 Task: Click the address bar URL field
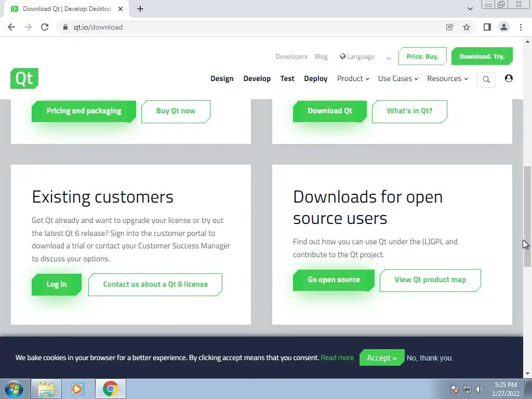(x=251, y=27)
